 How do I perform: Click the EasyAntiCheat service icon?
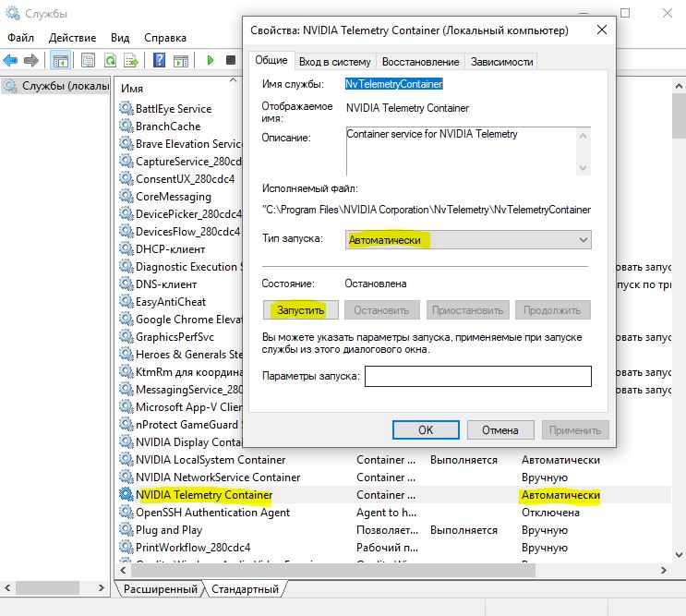[x=126, y=301]
